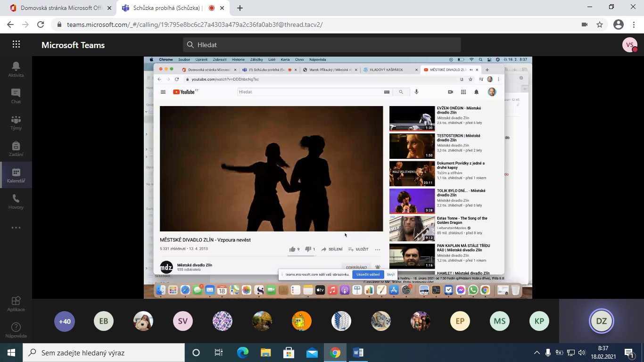Click the YouTube logo in shared screen

point(185,92)
